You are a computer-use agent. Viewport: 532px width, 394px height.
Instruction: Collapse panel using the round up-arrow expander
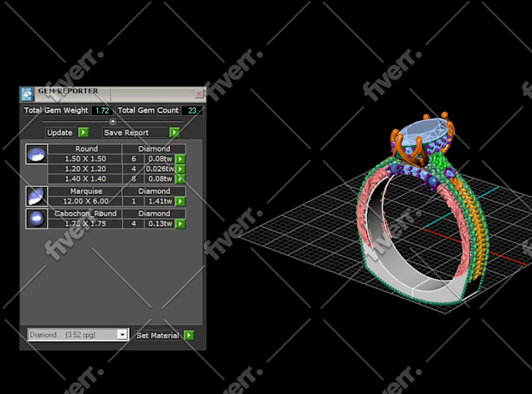(x=113, y=121)
